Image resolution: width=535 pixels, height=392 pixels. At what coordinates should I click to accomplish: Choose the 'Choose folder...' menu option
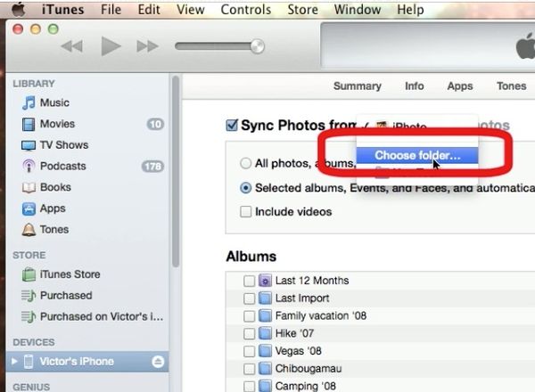click(x=417, y=155)
